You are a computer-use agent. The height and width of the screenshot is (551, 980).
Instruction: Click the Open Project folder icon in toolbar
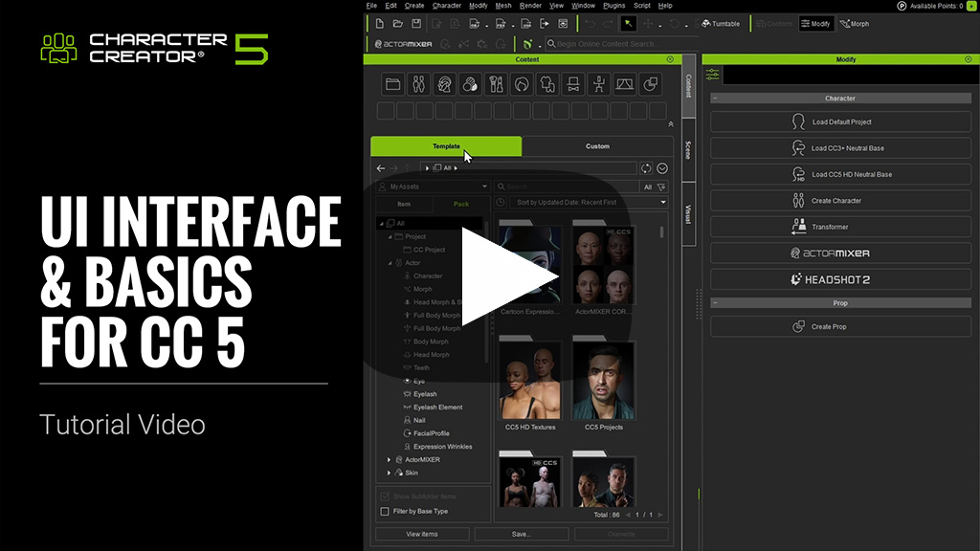coord(397,24)
